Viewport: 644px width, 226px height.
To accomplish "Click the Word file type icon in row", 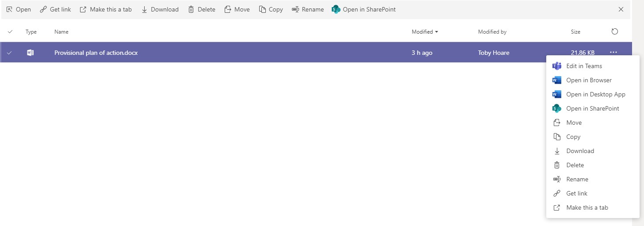I will click(31, 53).
